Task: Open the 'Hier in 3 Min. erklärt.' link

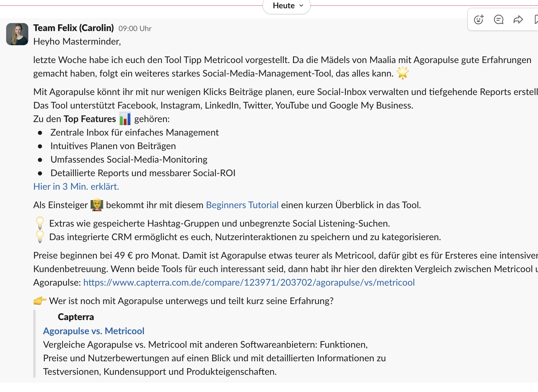Action: tap(76, 187)
